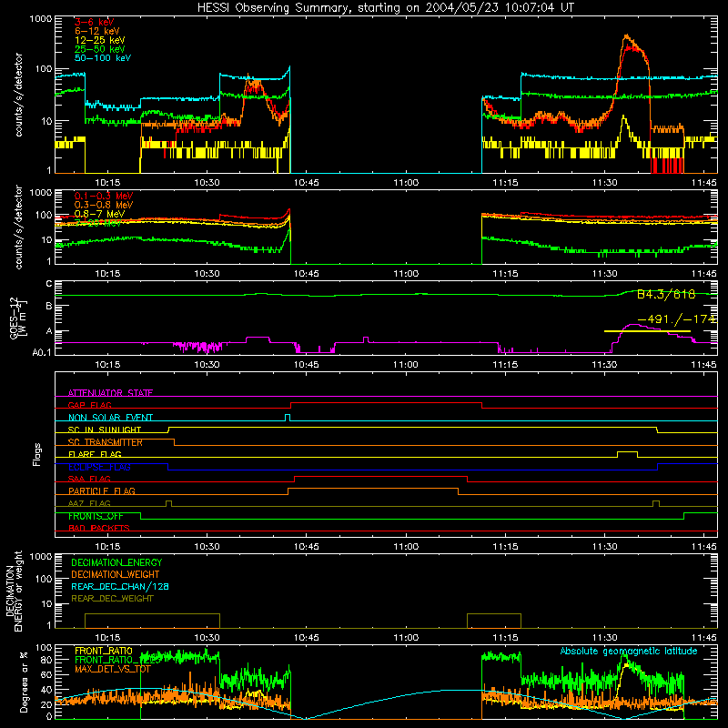
Task: Click the raised FLARE_FLAG pulse near 11:33
Action: (627, 454)
